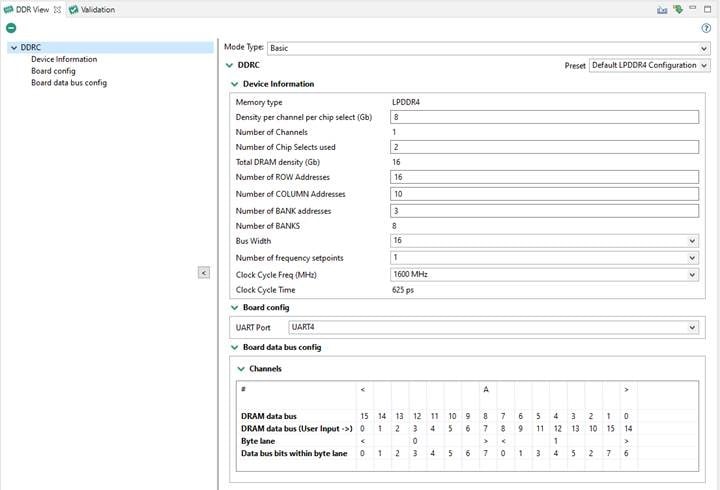Collapse the DDRC tree node

[11, 47]
